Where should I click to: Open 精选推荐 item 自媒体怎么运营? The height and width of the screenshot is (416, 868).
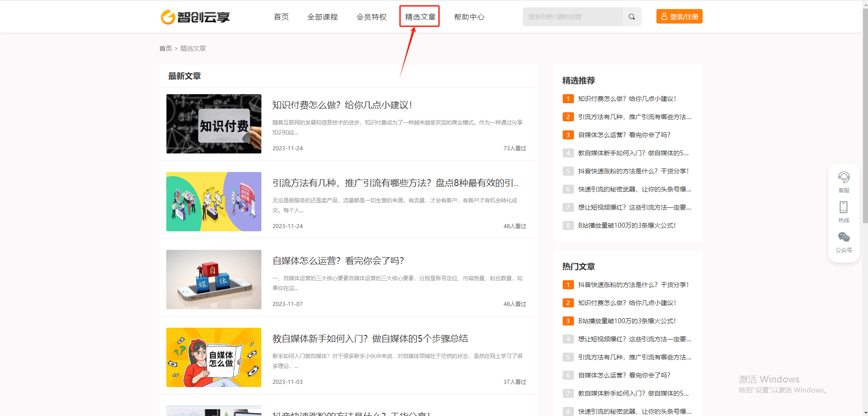coord(624,135)
